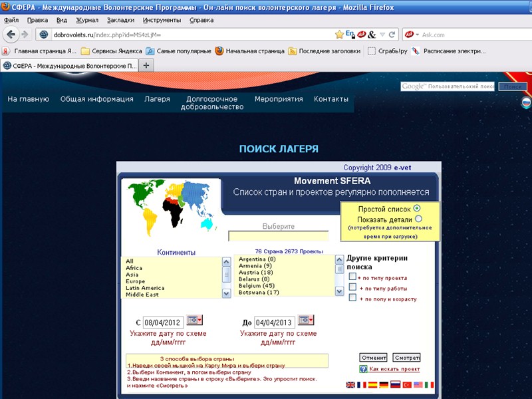The image size is (532, 399).
Task: Click the С start date field
Action: pyautogui.click(x=163, y=323)
